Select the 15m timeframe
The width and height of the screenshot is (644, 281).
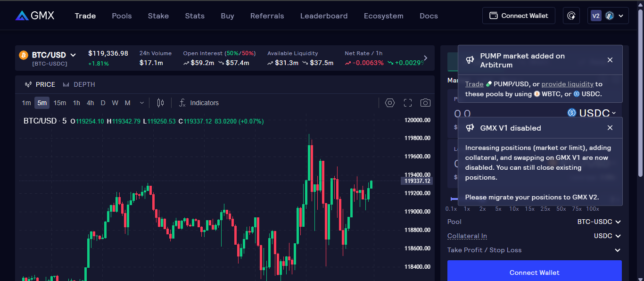(x=59, y=103)
